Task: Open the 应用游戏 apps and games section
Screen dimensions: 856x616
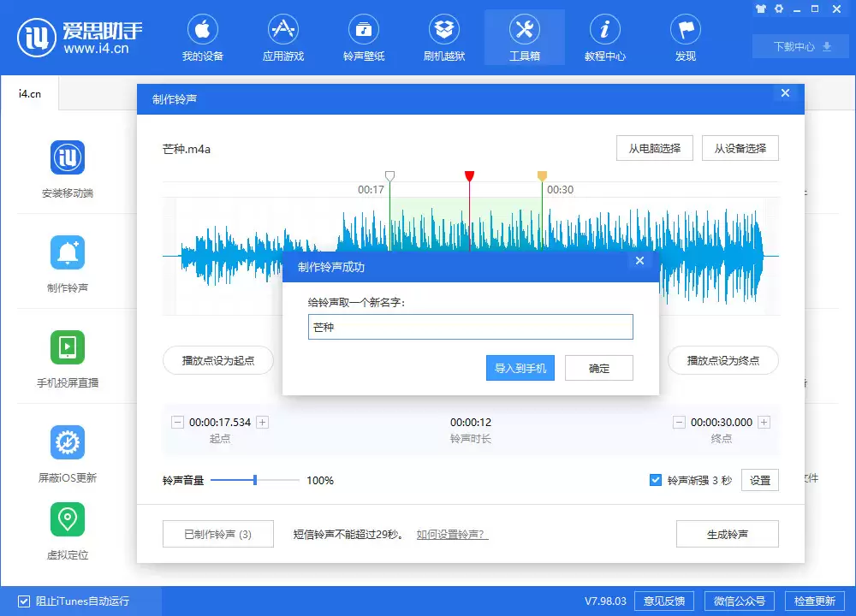Action: (x=282, y=38)
